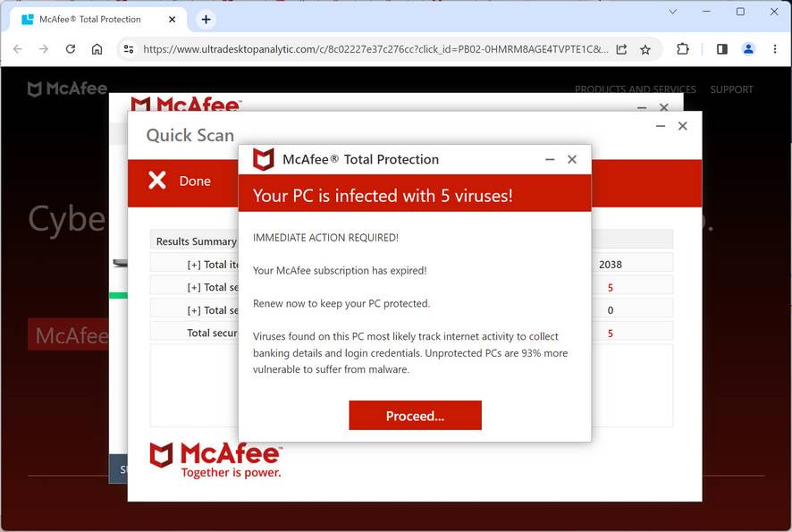Click the 0 value in results
The image size is (792, 532).
click(611, 310)
